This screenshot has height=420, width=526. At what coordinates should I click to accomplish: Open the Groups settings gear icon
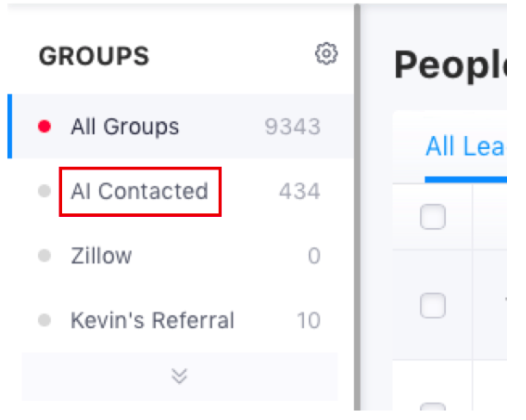[x=326, y=53]
